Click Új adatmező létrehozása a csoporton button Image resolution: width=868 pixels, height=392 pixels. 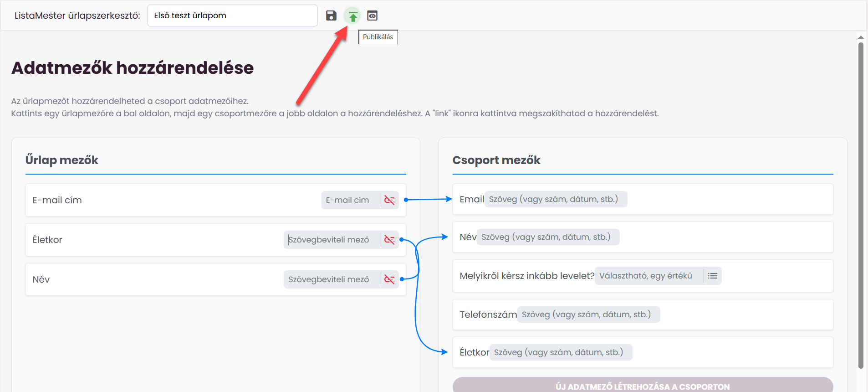click(x=643, y=386)
